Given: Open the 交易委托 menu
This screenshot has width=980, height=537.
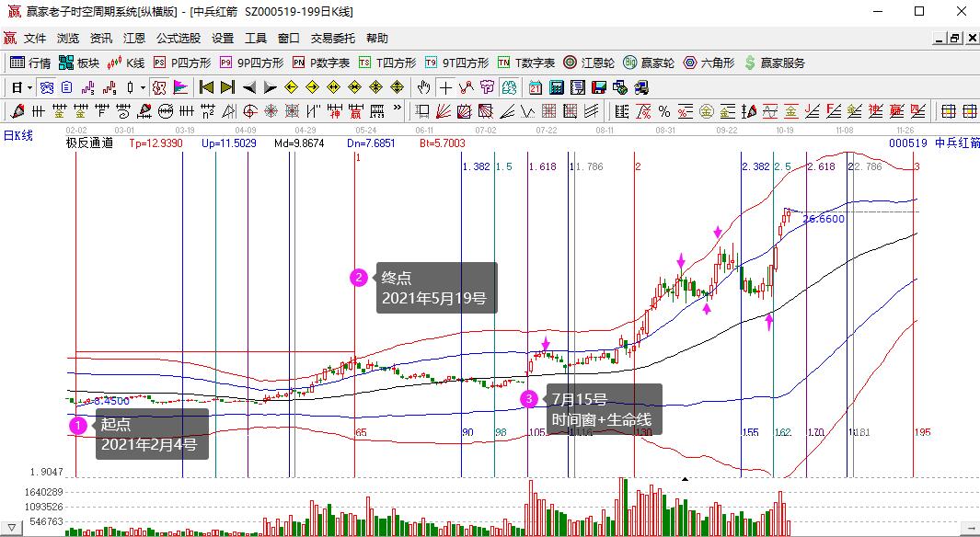Looking at the screenshot, I should [333, 39].
